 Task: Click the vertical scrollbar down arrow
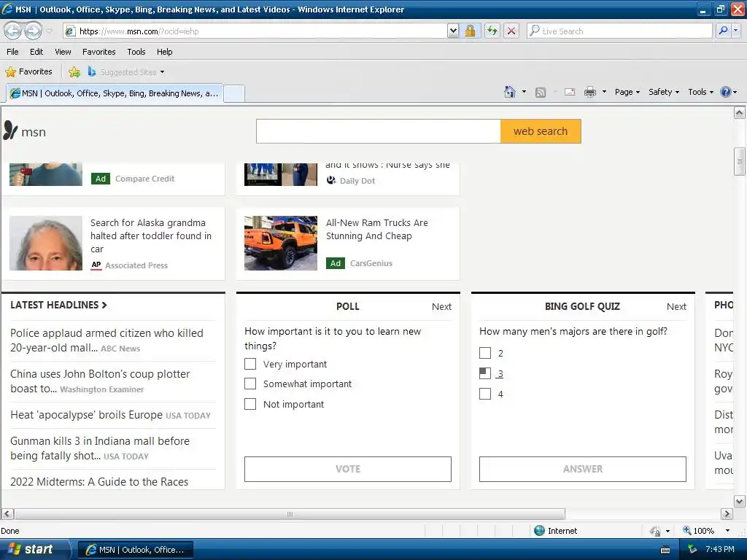tap(740, 502)
